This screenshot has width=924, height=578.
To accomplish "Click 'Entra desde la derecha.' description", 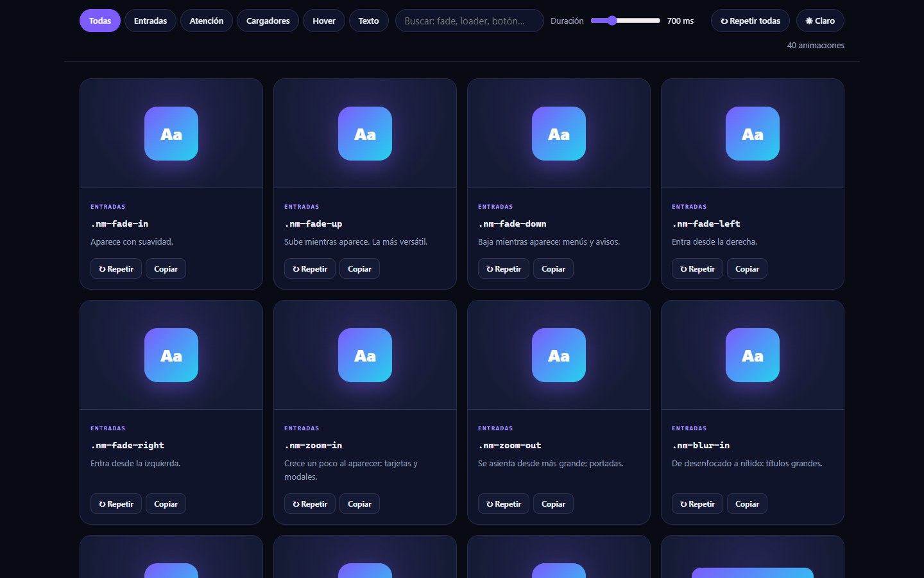I will (714, 242).
